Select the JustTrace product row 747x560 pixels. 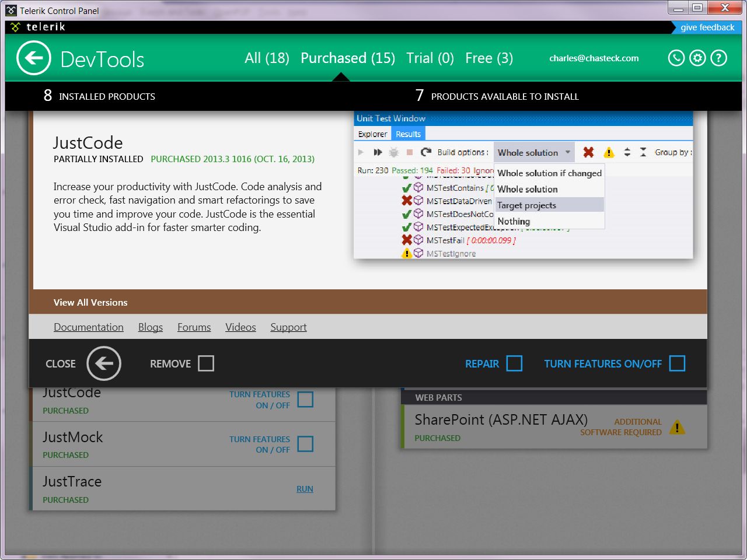(183, 489)
